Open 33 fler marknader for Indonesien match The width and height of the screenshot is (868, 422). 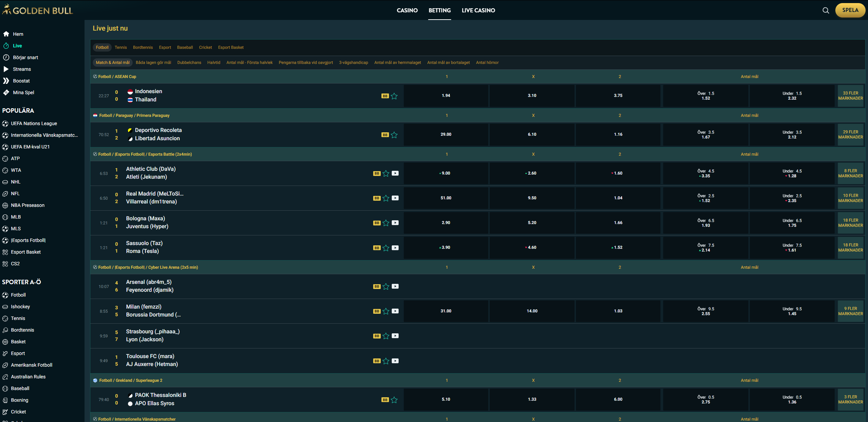850,96
